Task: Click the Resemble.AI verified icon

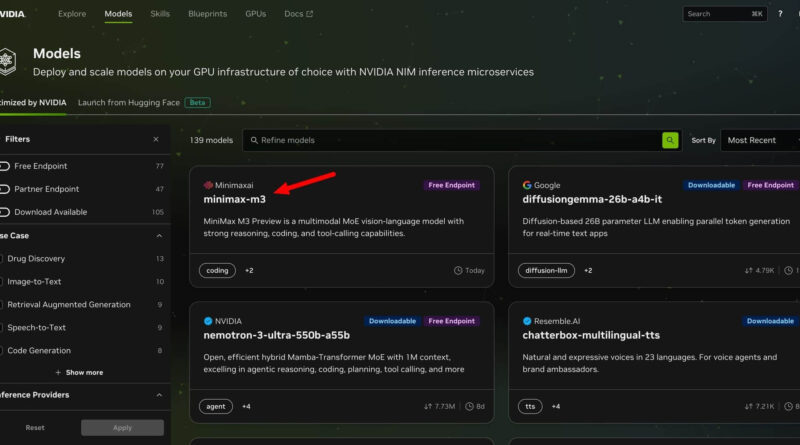Action: click(527, 321)
